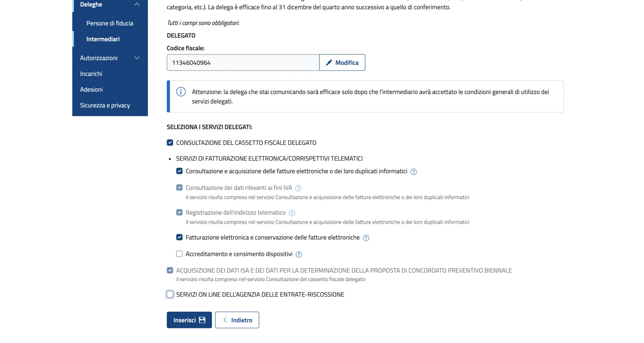Enable Accreditamento e censimento dispositivi checkbox
644x343 pixels.
(179, 254)
